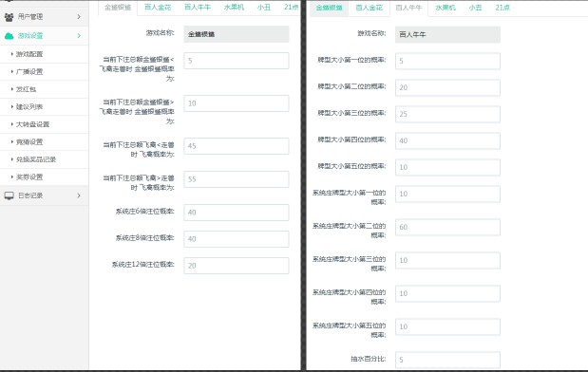This screenshot has width=588, height=372.
Task: Click the 系统庄牌型大小第二位 field showing 60
Action: [447, 227]
